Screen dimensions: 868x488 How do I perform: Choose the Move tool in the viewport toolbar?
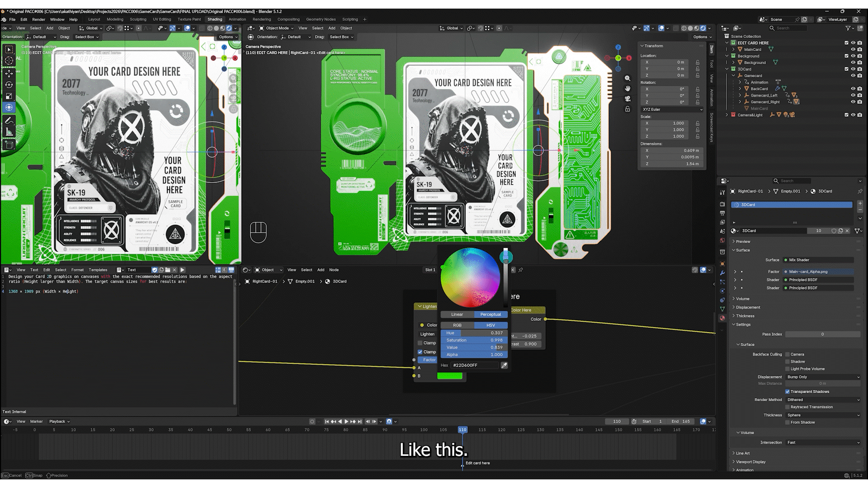(9, 73)
